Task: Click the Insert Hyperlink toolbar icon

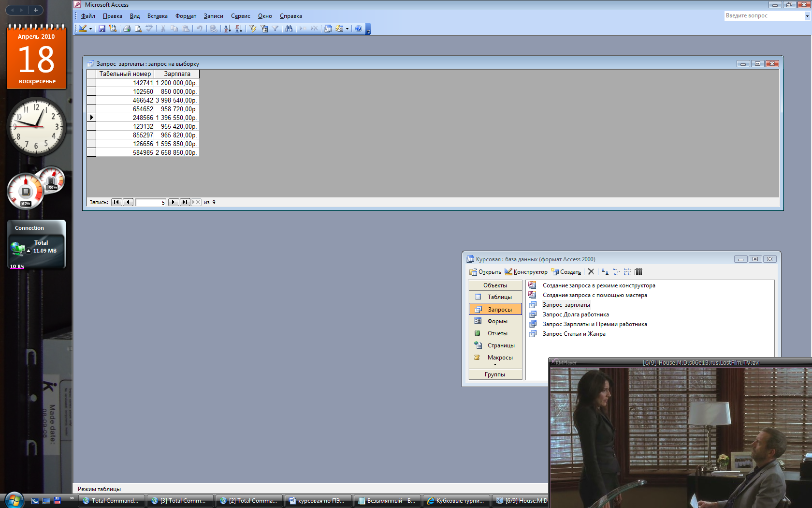Action: [x=213, y=29]
